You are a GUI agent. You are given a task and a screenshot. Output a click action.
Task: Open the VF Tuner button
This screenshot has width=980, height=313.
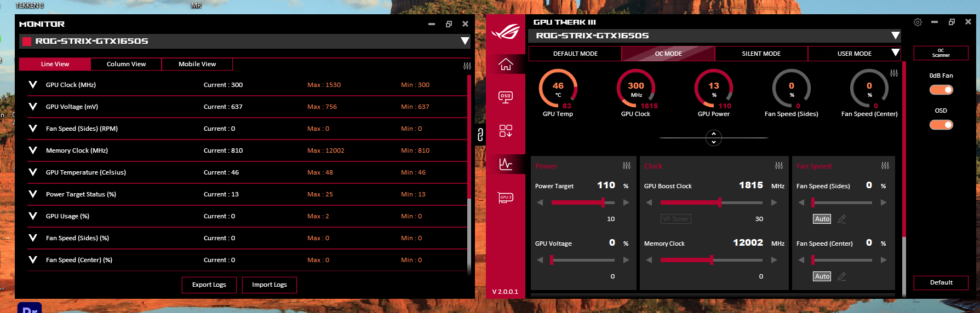(x=675, y=219)
